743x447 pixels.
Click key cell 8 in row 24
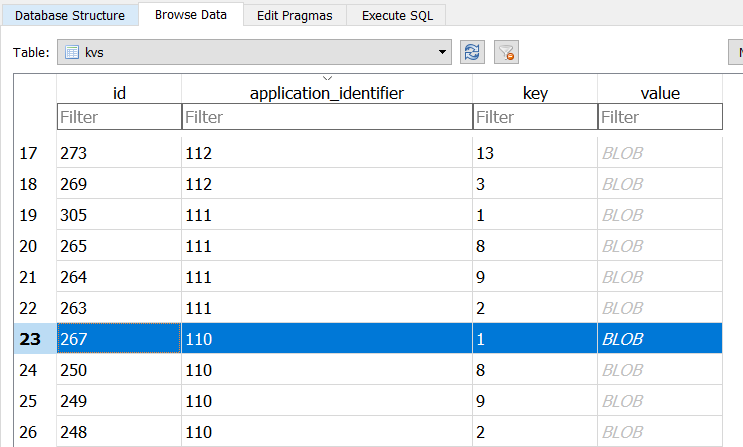click(535, 370)
